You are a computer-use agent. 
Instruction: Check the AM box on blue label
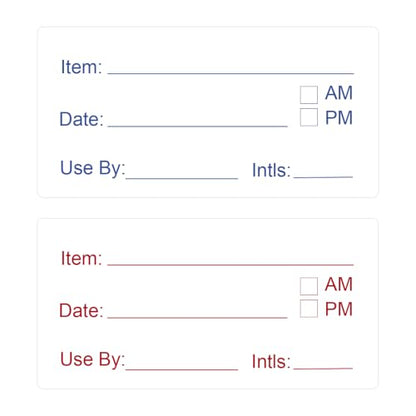coord(309,95)
